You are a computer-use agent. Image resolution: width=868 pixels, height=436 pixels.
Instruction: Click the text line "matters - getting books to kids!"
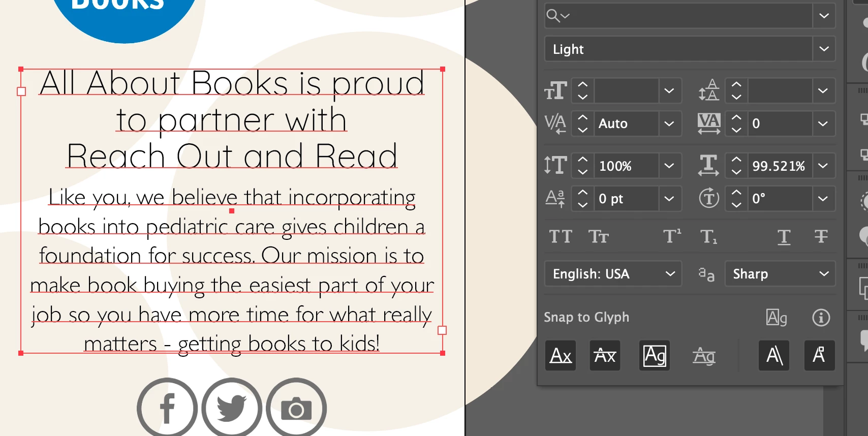tap(232, 344)
